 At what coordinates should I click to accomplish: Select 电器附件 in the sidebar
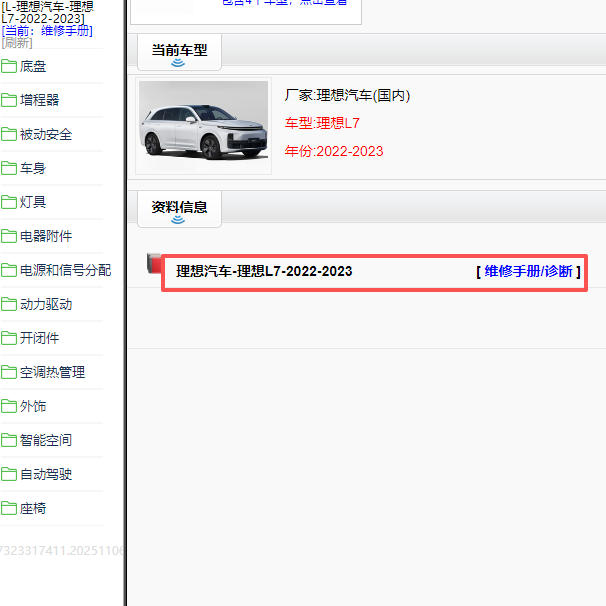coord(46,236)
